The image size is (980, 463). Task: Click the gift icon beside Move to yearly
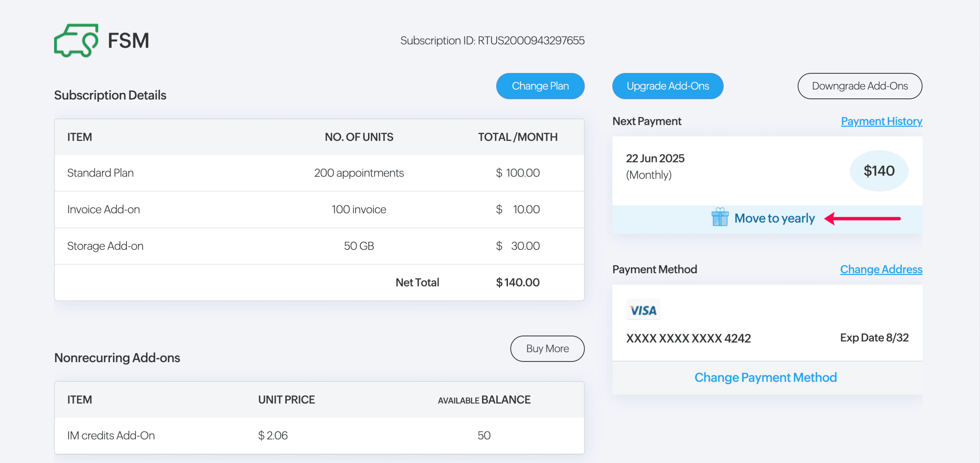pyautogui.click(x=719, y=217)
